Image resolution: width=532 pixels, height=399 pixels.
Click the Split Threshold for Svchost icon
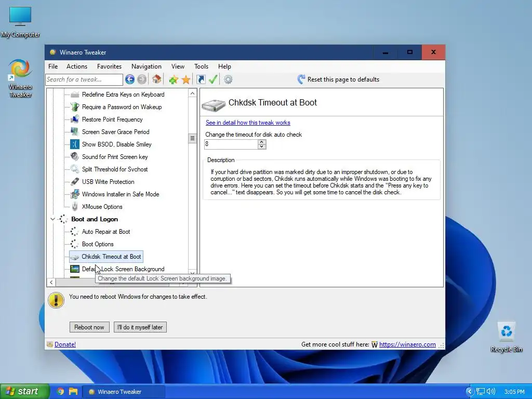75,169
